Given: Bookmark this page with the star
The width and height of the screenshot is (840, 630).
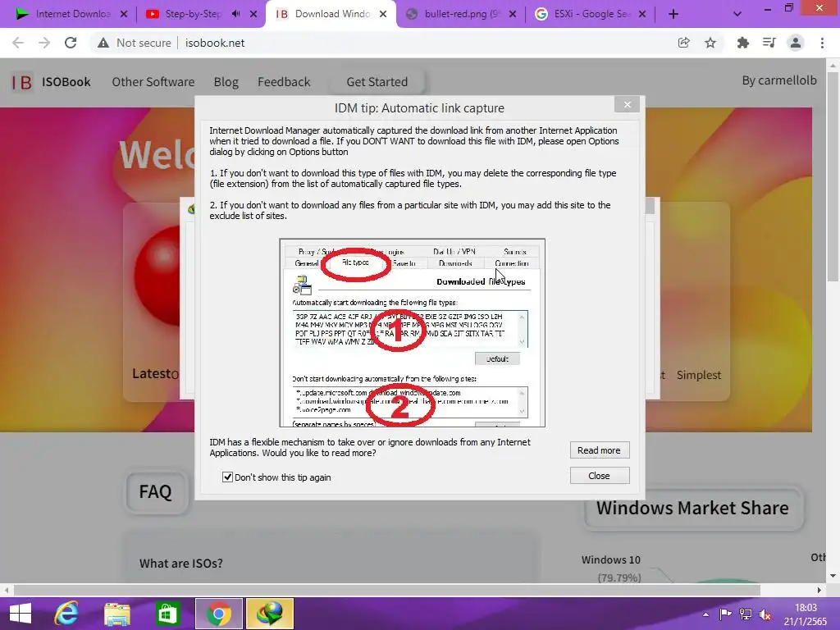Looking at the screenshot, I should click(710, 43).
